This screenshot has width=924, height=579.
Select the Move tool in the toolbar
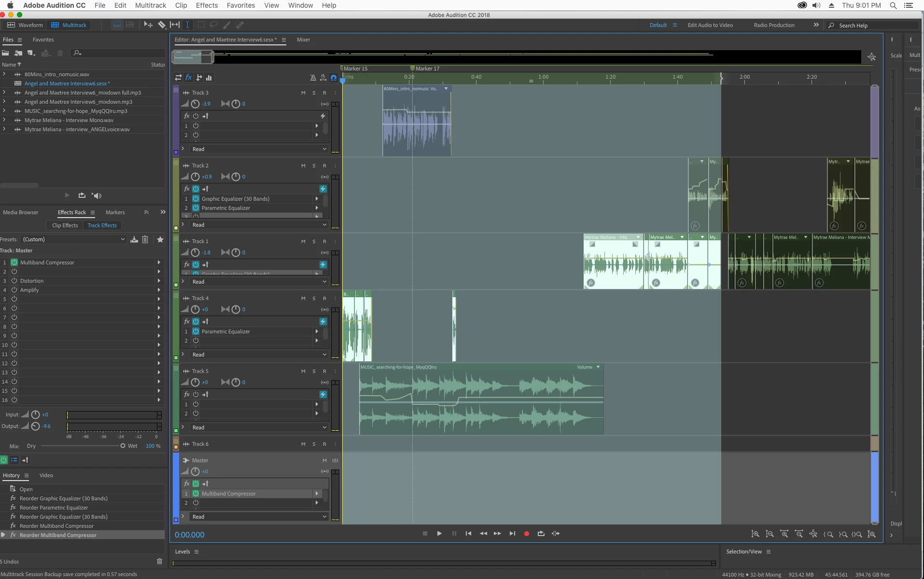pyautogui.click(x=148, y=25)
